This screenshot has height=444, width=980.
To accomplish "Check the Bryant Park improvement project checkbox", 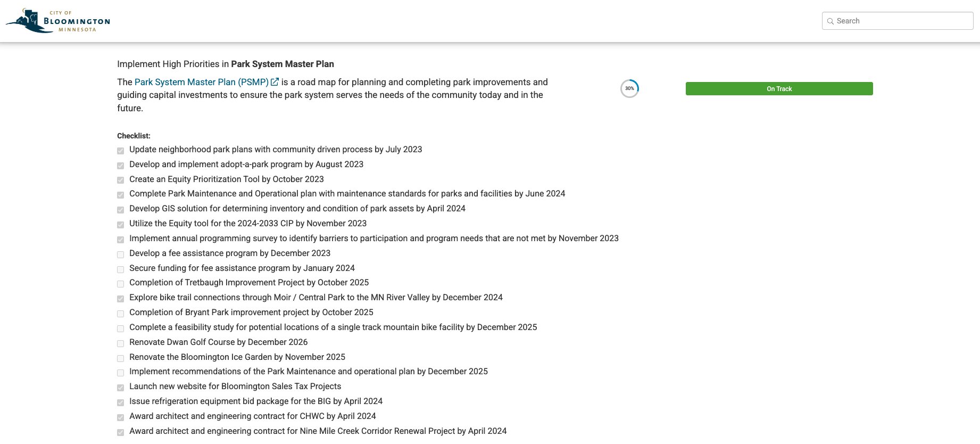I will click(x=121, y=314).
